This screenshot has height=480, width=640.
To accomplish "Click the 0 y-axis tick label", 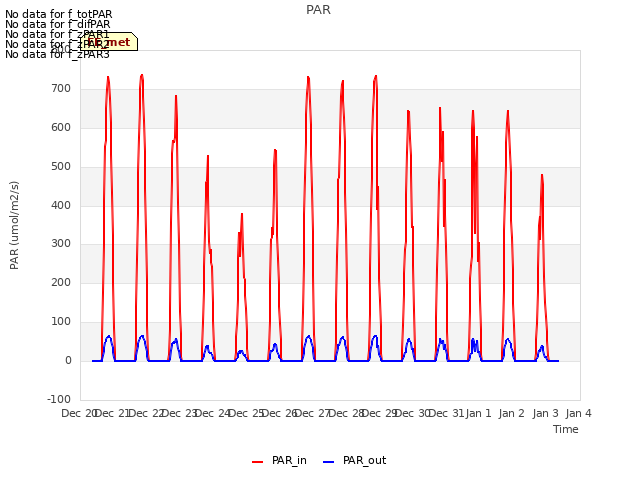I will pos(68,361).
